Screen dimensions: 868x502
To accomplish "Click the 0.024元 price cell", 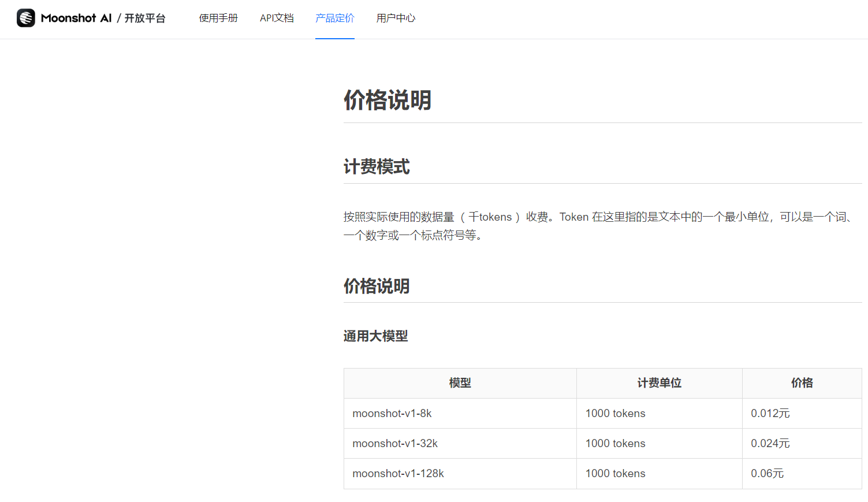I will click(x=802, y=444).
